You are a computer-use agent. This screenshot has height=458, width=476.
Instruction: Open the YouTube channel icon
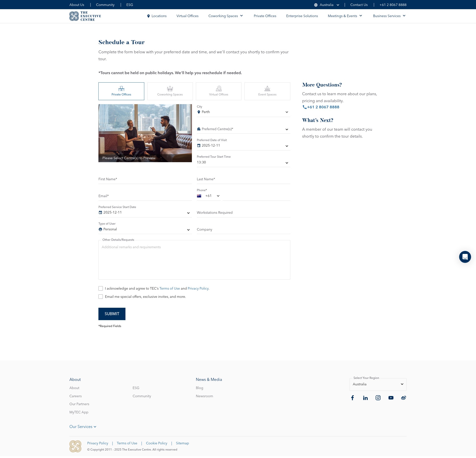pyautogui.click(x=391, y=398)
